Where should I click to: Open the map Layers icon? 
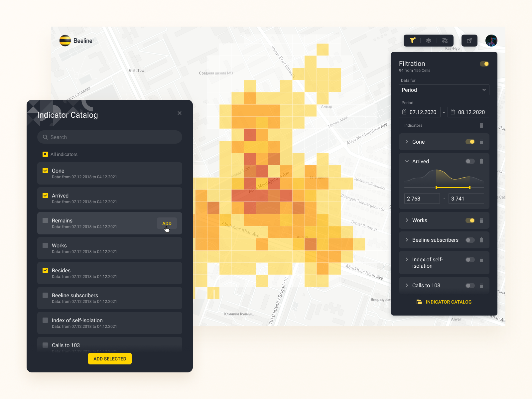point(428,41)
